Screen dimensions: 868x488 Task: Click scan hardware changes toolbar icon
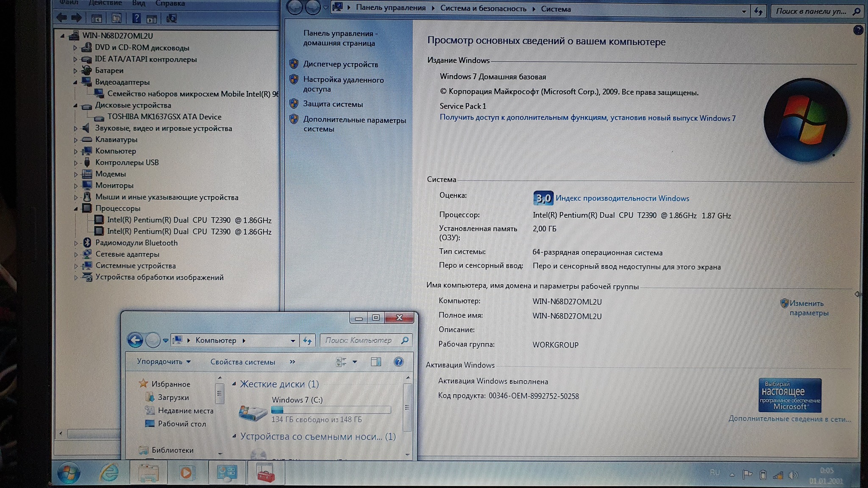[171, 18]
